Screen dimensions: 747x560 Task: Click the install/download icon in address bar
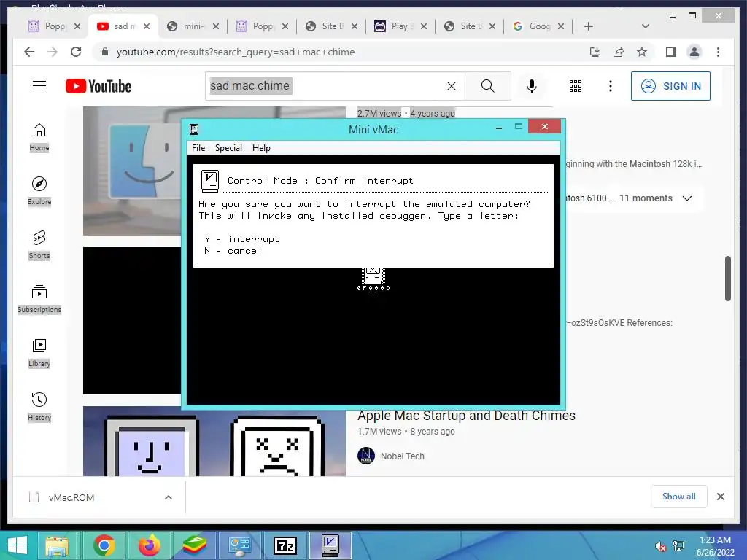(x=595, y=52)
